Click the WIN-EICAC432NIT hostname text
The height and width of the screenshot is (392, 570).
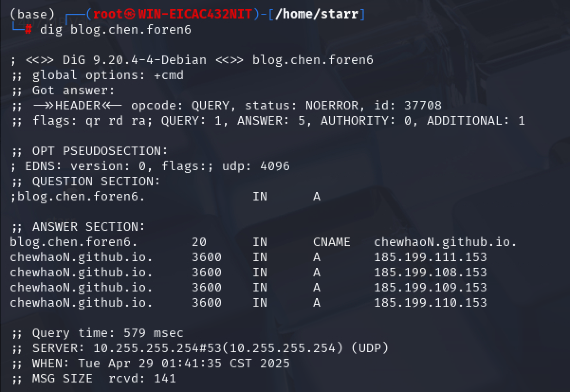point(195,15)
